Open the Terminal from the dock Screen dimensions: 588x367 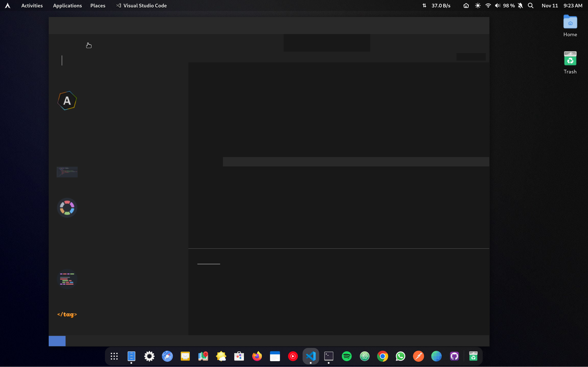click(328, 356)
